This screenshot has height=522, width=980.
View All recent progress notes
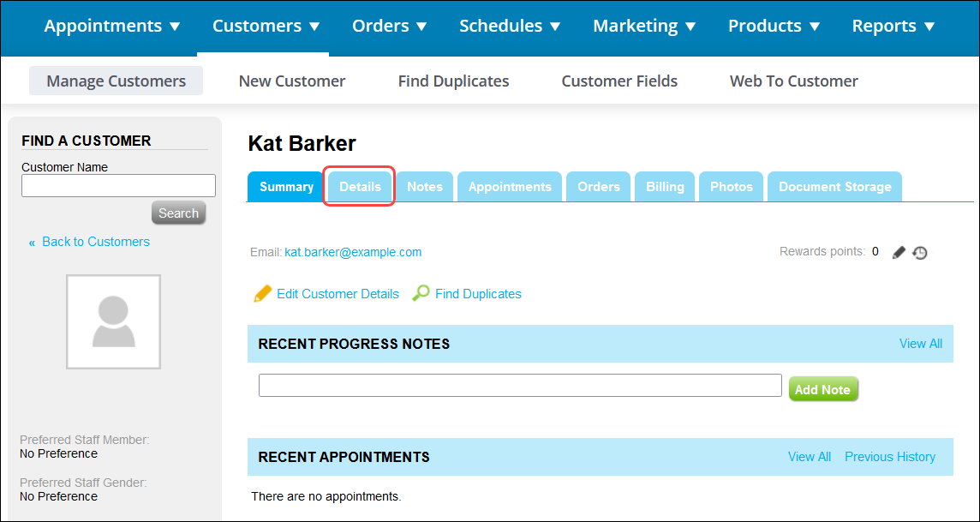921,344
